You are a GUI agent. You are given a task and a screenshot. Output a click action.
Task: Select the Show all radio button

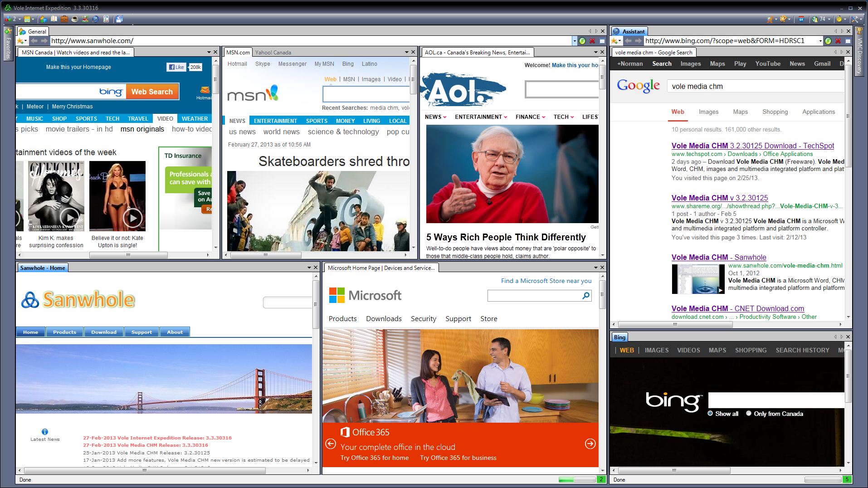pyautogui.click(x=710, y=414)
